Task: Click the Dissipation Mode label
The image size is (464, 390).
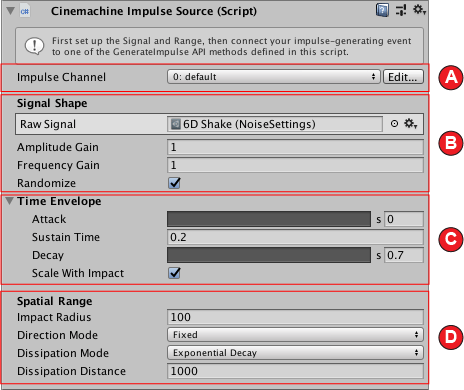Action: click(63, 353)
